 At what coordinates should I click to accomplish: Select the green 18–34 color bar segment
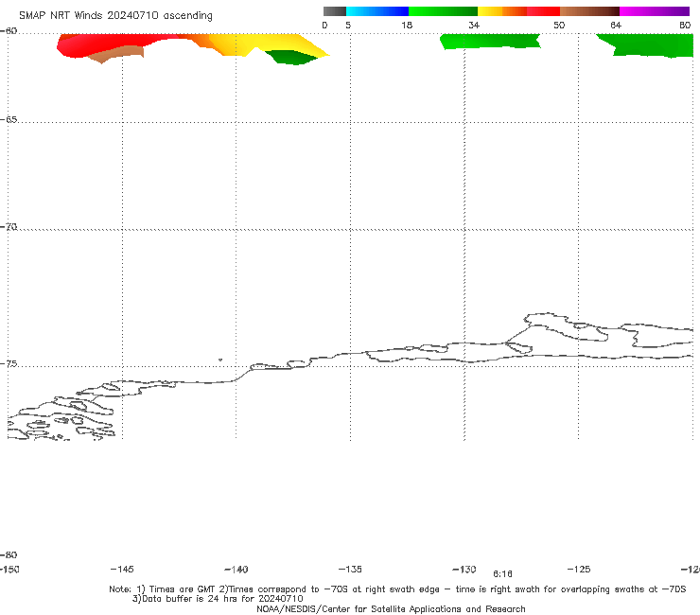coord(443,11)
